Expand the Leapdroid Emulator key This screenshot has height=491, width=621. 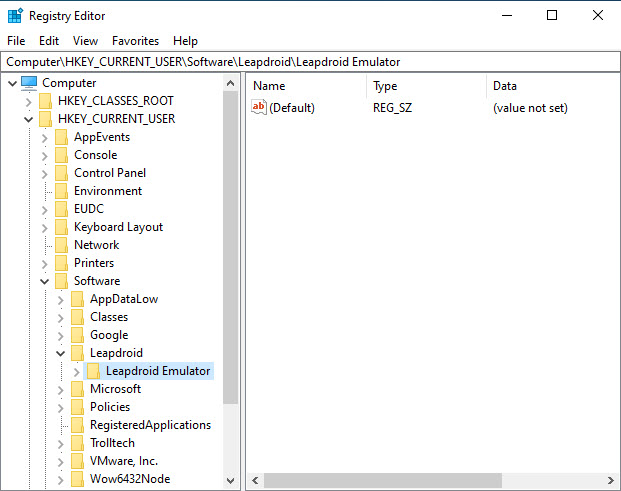[x=76, y=372]
